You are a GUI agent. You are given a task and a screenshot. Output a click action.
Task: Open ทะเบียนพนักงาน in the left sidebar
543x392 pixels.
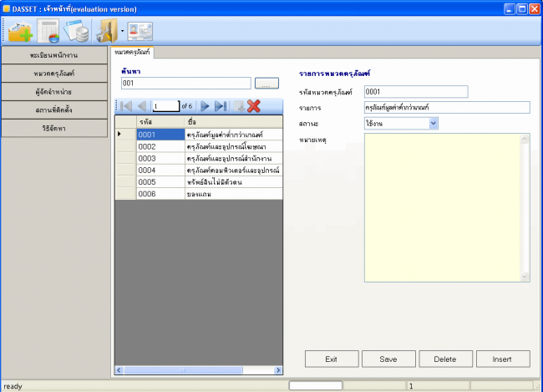coord(54,56)
